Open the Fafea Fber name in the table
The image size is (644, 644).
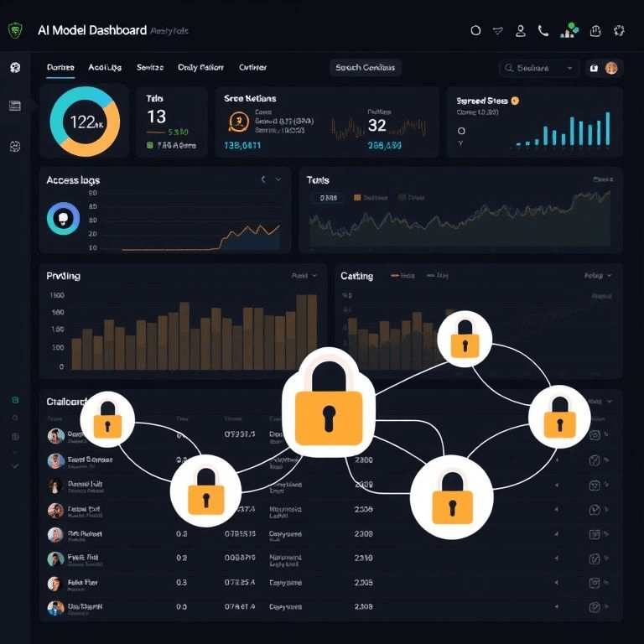coord(82,583)
